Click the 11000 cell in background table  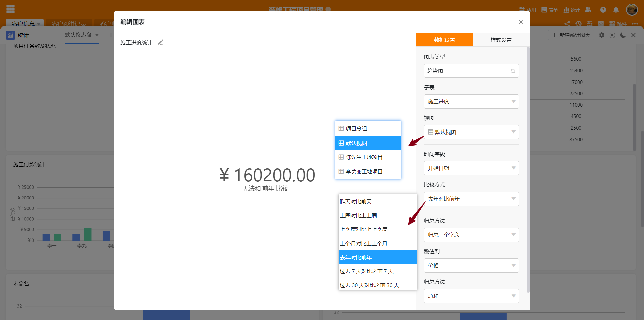pyautogui.click(x=576, y=105)
